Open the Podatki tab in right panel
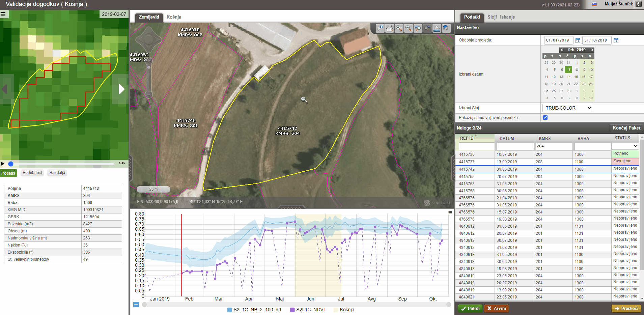Viewport: 644px width, 315px height. click(x=472, y=17)
